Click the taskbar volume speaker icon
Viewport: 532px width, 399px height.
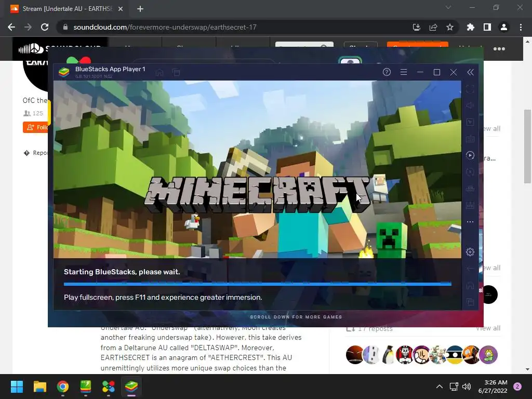coord(467,387)
